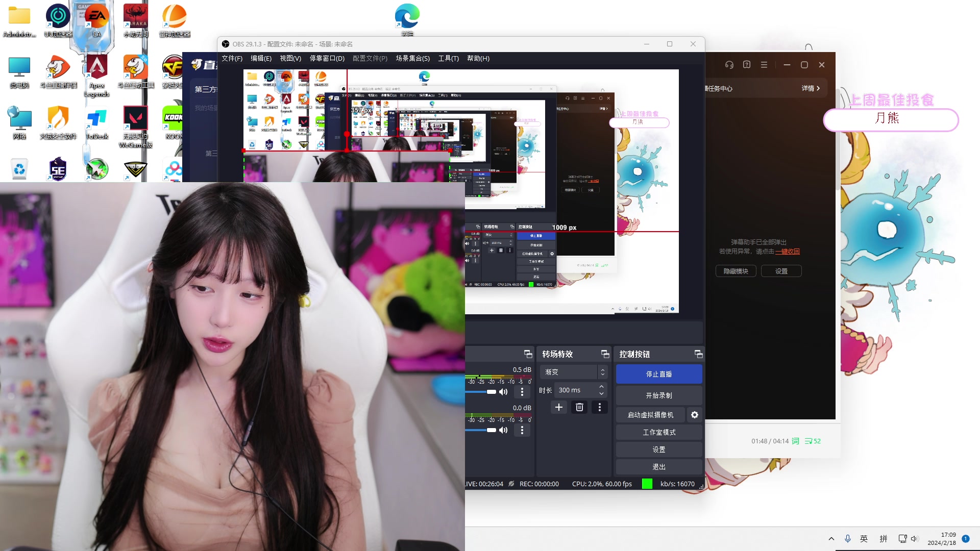The height and width of the screenshot is (551, 980).
Task: Mute the 0.5 dB audio track
Action: [x=504, y=392]
